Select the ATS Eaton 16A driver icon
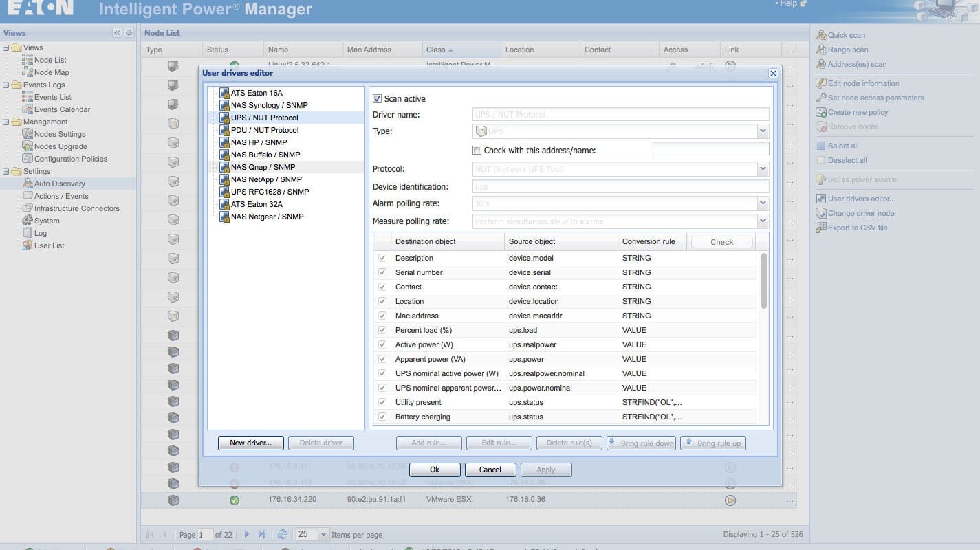Image resolution: width=980 pixels, height=550 pixels. [x=224, y=93]
